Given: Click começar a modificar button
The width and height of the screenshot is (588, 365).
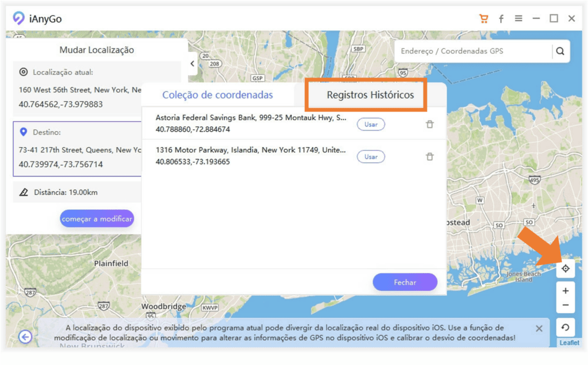Looking at the screenshot, I should [96, 218].
